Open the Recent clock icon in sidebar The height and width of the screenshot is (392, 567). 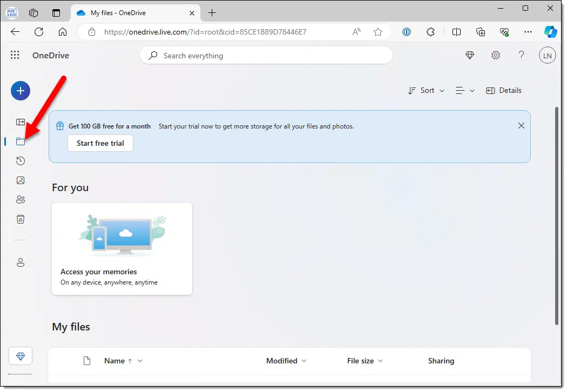coord(21,161)
